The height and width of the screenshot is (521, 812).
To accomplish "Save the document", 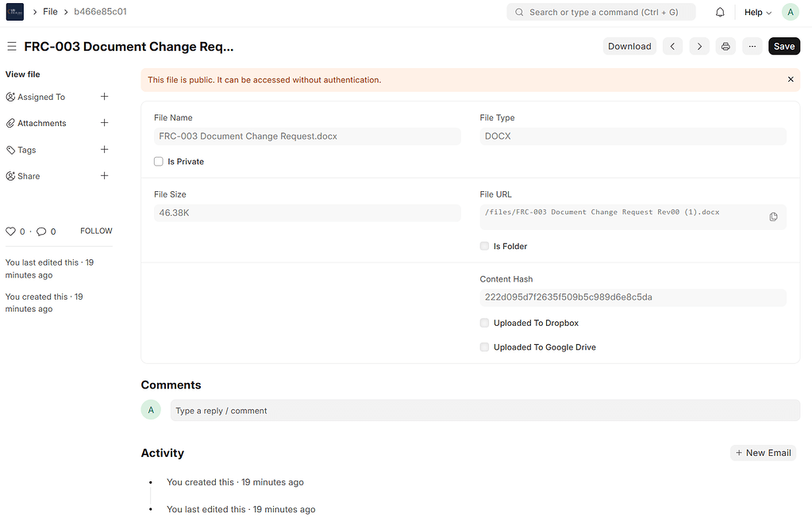I will tap(783, 46).
